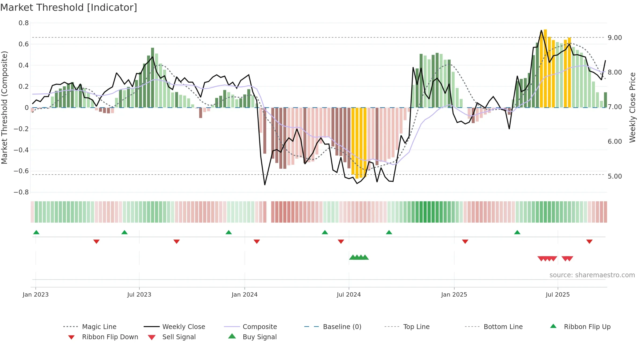Click the first ribbon flip up marker at Jan 2023

click(x=36, y=232)
